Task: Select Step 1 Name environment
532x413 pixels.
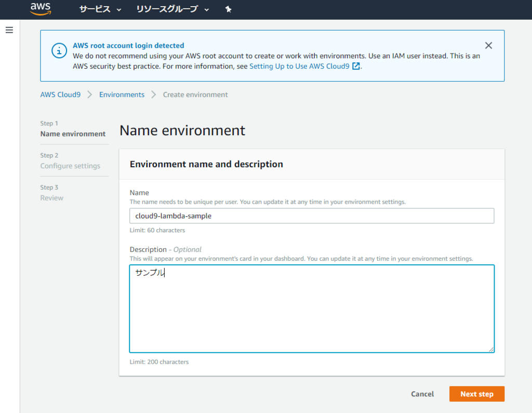Action: [x=73, y=129]
